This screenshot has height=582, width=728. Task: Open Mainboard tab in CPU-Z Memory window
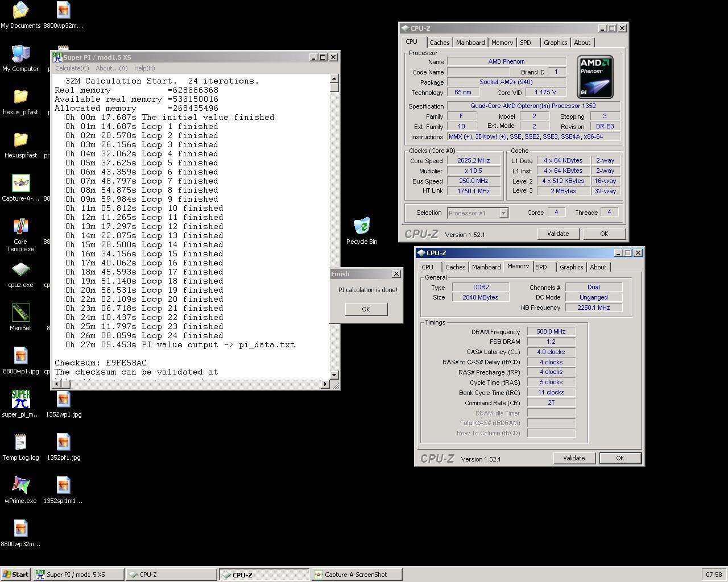click(486, 267)
